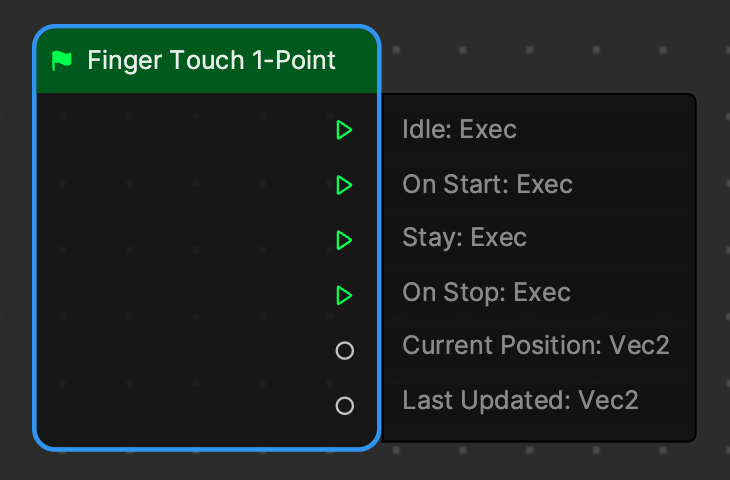Click the Idle: Exec port label
This screenshot has height=480, width=730.
click(460, 129)
